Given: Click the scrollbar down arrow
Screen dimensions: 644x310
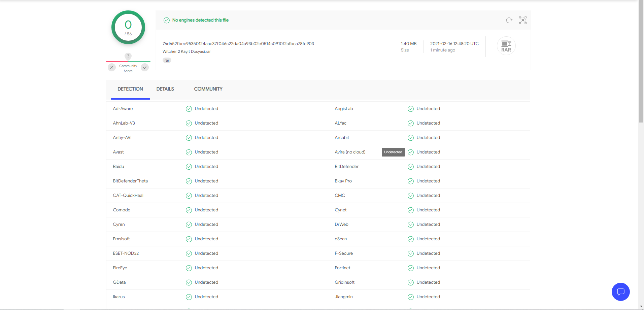Looking at the screenshot, I should (x=641, y=307).
